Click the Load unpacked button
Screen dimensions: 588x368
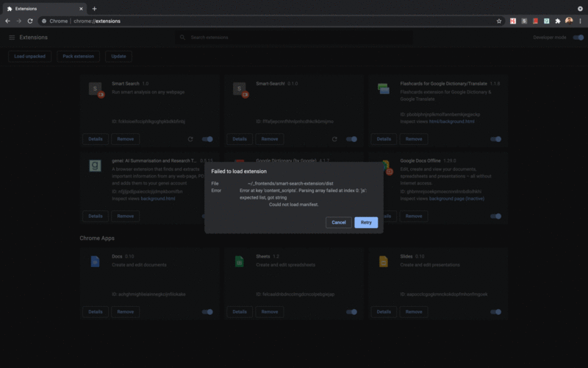29,57
